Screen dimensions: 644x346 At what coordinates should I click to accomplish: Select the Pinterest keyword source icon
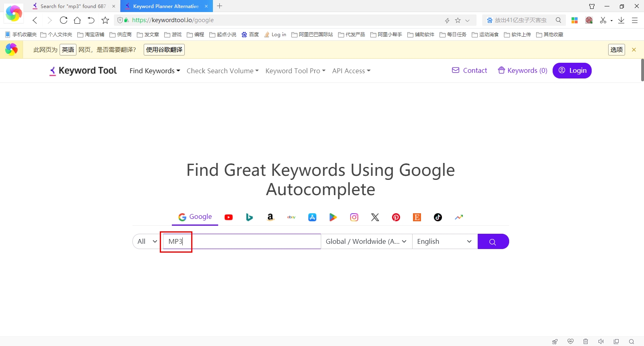click(396, 217)
